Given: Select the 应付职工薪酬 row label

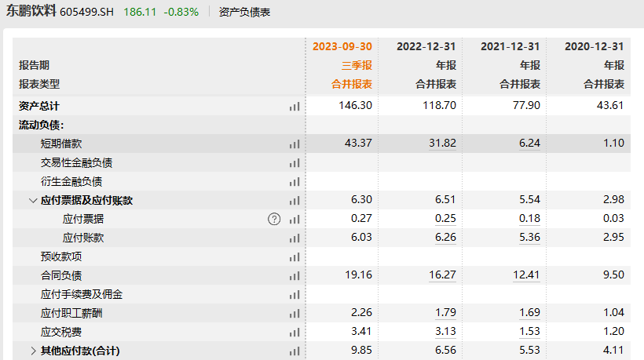Looking at the screenshot, I should [x=71, y=314].
